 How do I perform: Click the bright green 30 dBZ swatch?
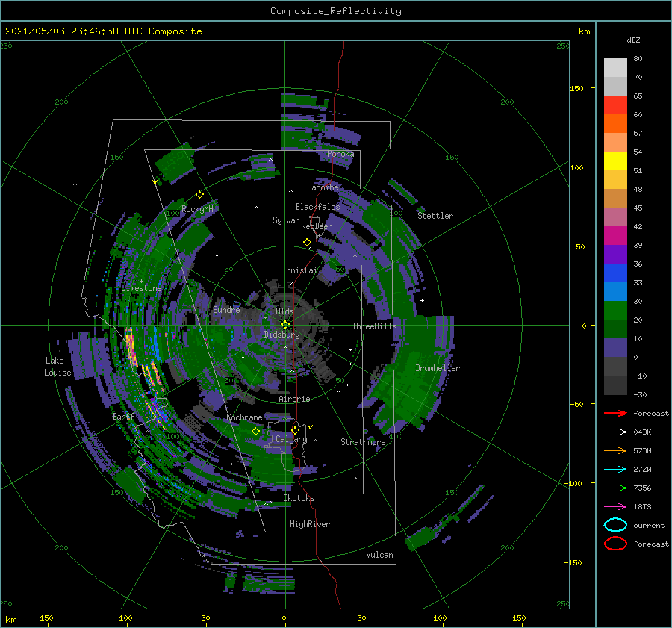click(615, 310)
